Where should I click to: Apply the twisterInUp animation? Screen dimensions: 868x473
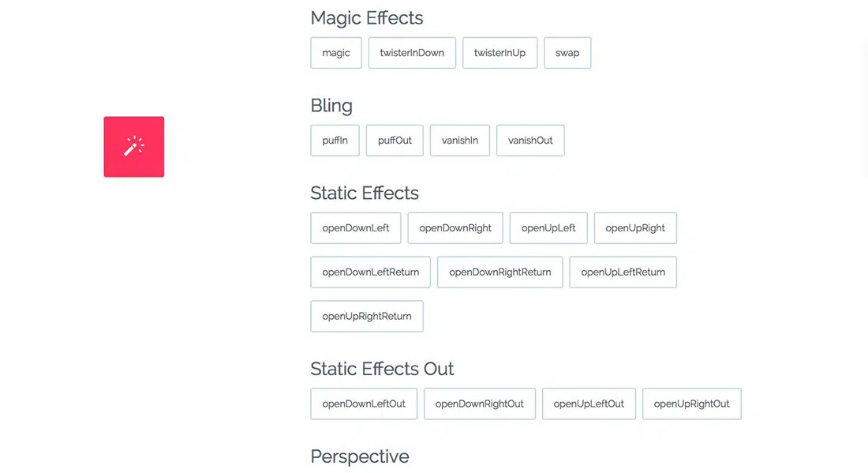pos(499,53)
